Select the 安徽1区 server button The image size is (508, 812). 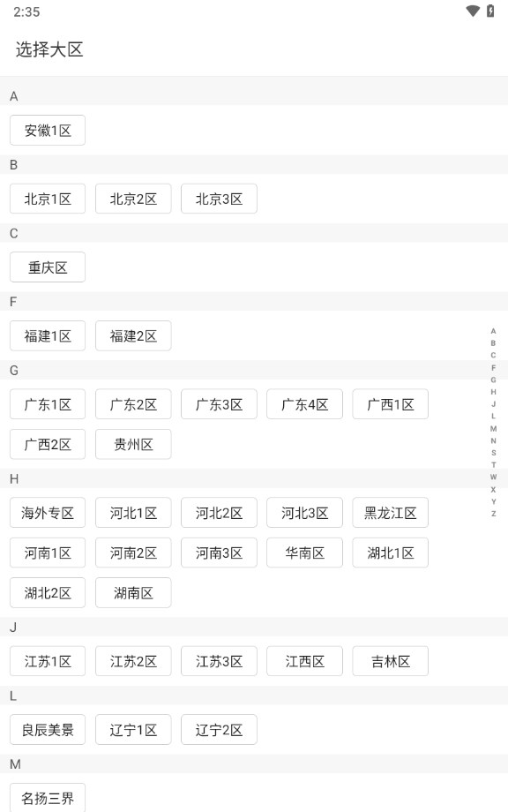point(48,130)
